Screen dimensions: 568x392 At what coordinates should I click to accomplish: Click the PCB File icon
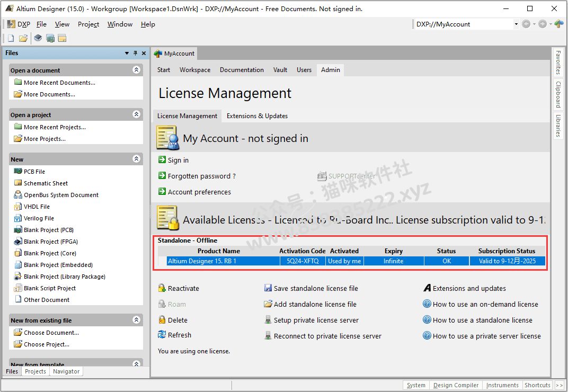(18, 171)
